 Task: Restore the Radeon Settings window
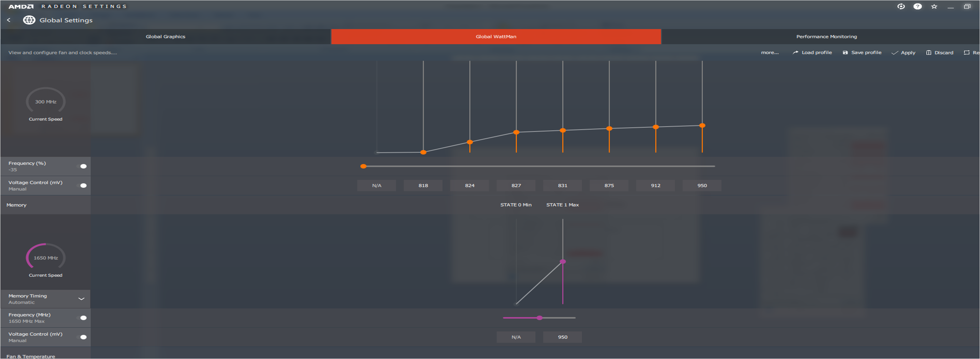click(x=967, y=6)
